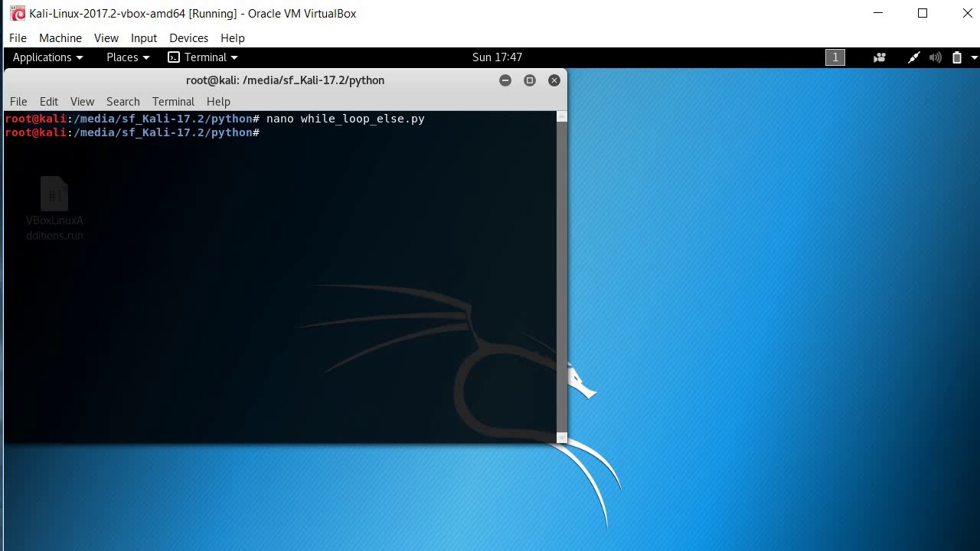Click the scrollbar up arrow in terminal

click(x=562, y=116)
